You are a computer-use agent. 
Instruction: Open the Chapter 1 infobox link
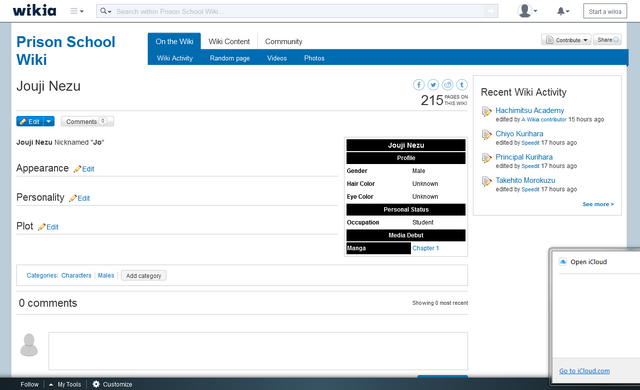pyautogui.click(x=425, y=248)
